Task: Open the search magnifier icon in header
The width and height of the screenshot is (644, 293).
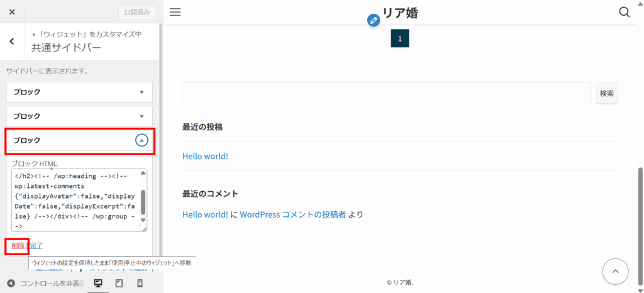Action: [x=625, y=12]
